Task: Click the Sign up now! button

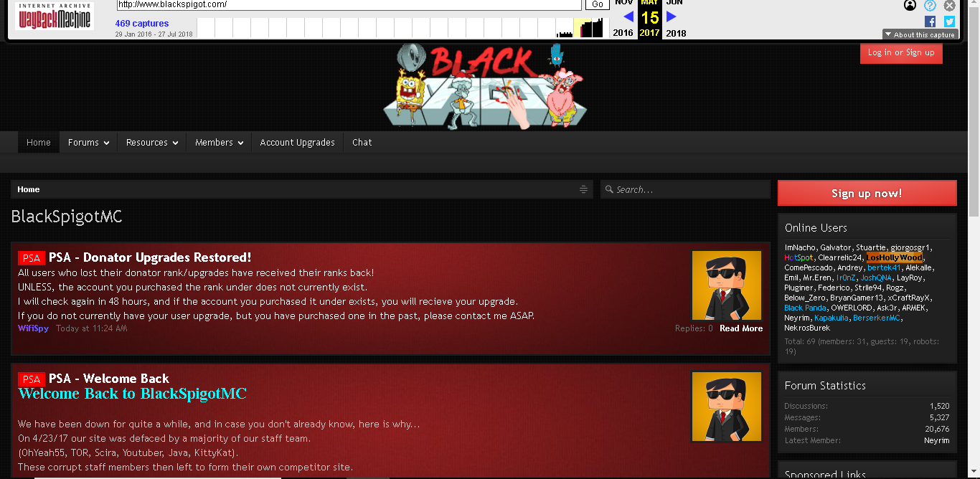Action: [867, 193]
